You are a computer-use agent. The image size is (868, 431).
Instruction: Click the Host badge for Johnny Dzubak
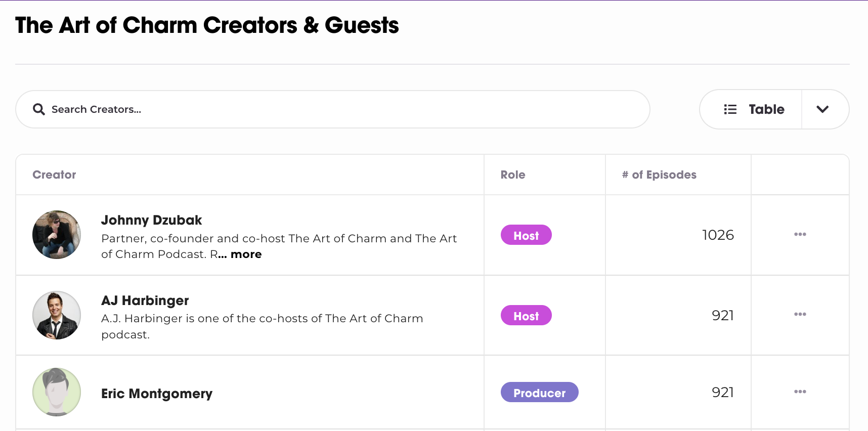click(x=526, y=235)
